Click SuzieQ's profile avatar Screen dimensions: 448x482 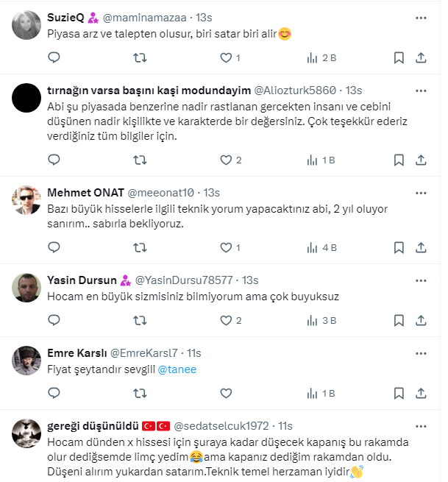tap(26, 24)
